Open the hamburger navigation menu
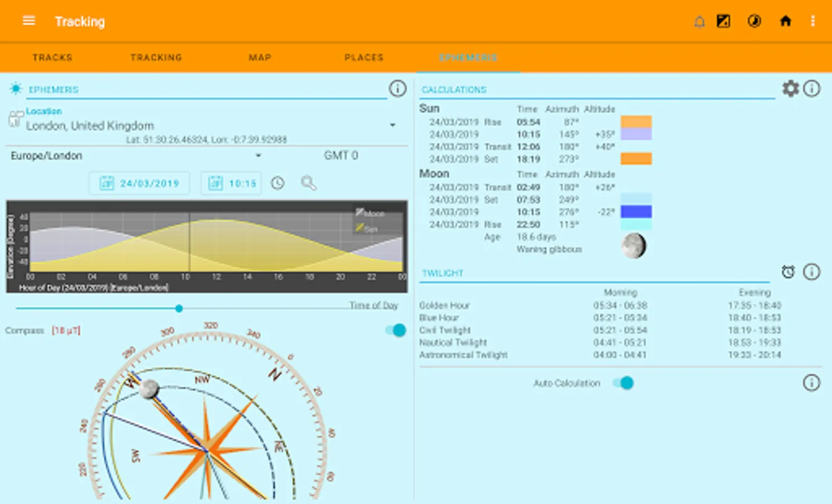832x504 pixels. [29, 21]
